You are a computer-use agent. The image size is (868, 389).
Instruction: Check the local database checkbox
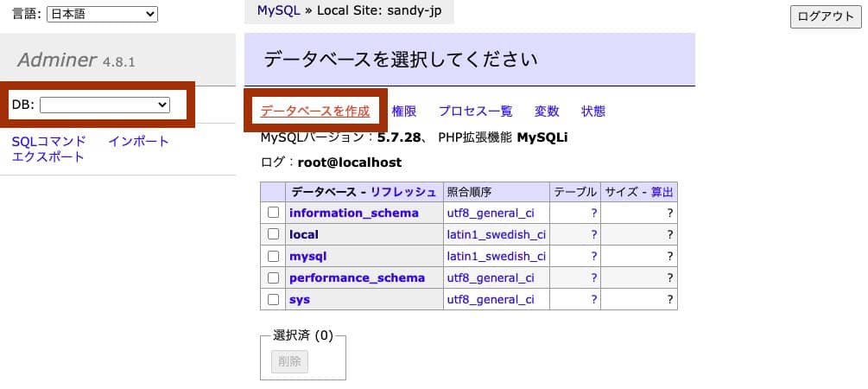pyautogui.click(x=273, y=234)
